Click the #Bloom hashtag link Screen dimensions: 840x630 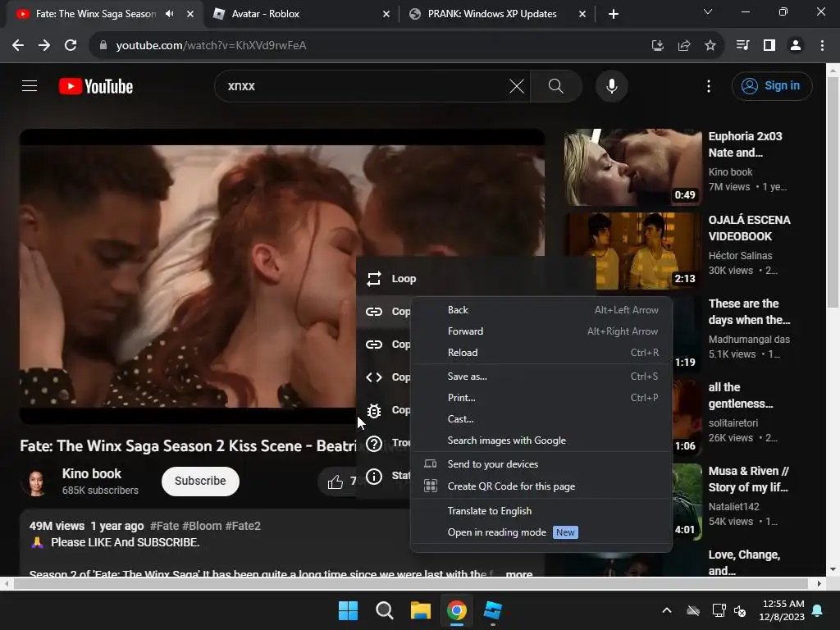click(x=202, y=526)
